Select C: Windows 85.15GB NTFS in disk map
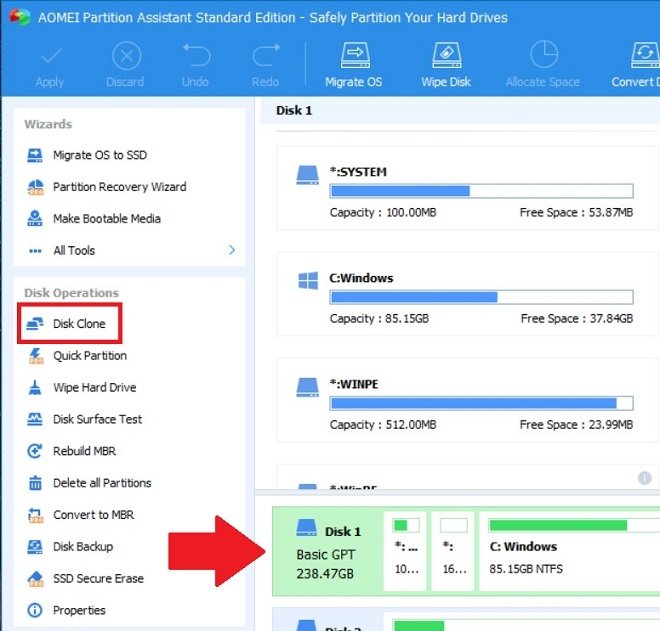 coord(569,551)
